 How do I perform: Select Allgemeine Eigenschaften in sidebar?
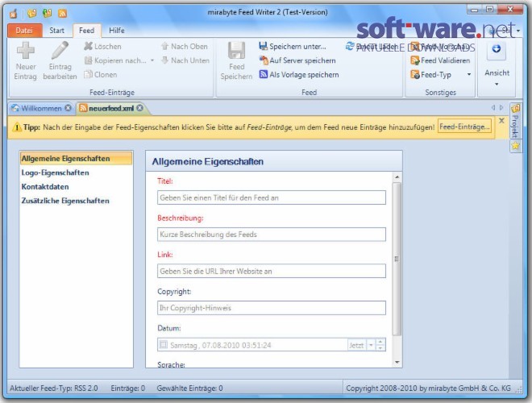coord(76,159)
